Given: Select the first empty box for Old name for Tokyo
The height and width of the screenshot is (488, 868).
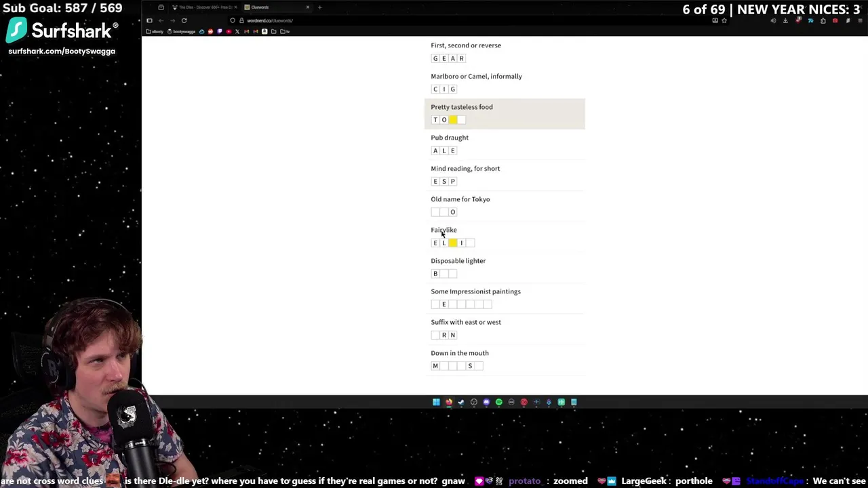Looking at the screenshot, I should pos(435,212).
